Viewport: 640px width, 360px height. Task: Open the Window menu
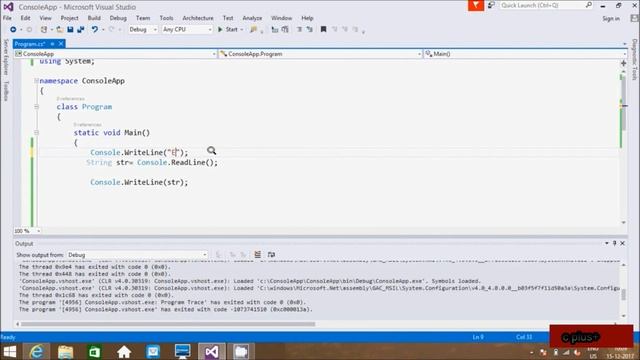[282, 18]
